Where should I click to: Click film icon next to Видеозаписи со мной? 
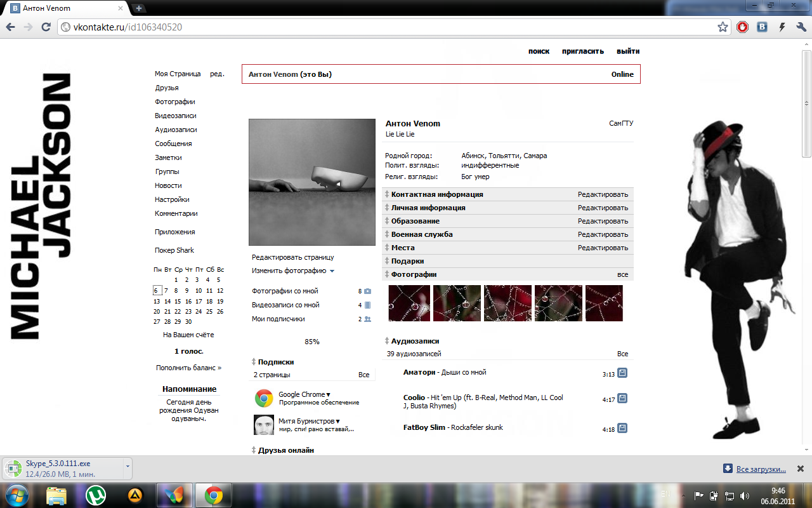(x=367, y=305)
